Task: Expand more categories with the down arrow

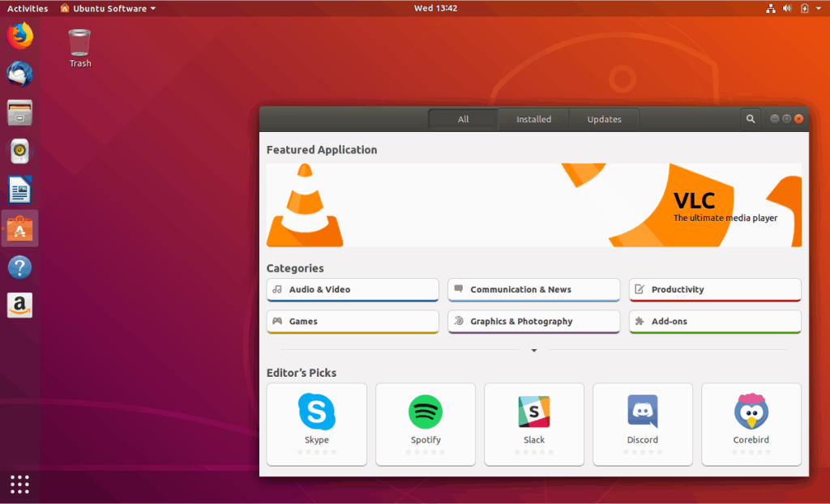Action: [x=533, y=350]
